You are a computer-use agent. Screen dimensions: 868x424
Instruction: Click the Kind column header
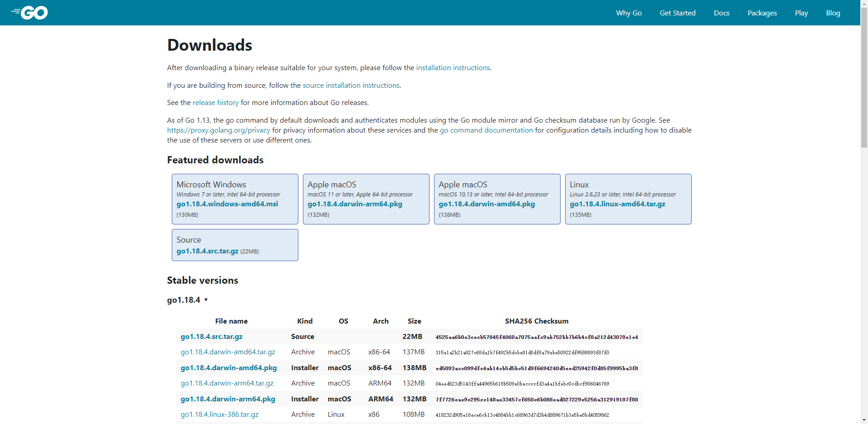(x=305, y=321)
